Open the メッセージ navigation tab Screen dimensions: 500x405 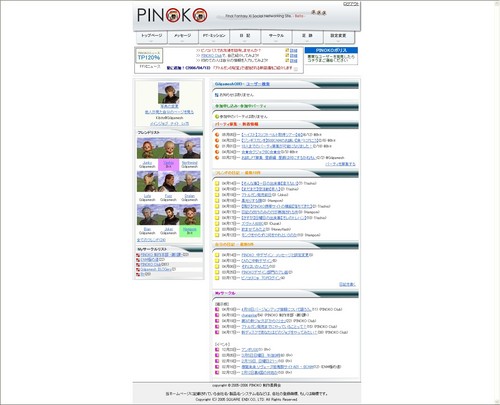click(182, 37)
